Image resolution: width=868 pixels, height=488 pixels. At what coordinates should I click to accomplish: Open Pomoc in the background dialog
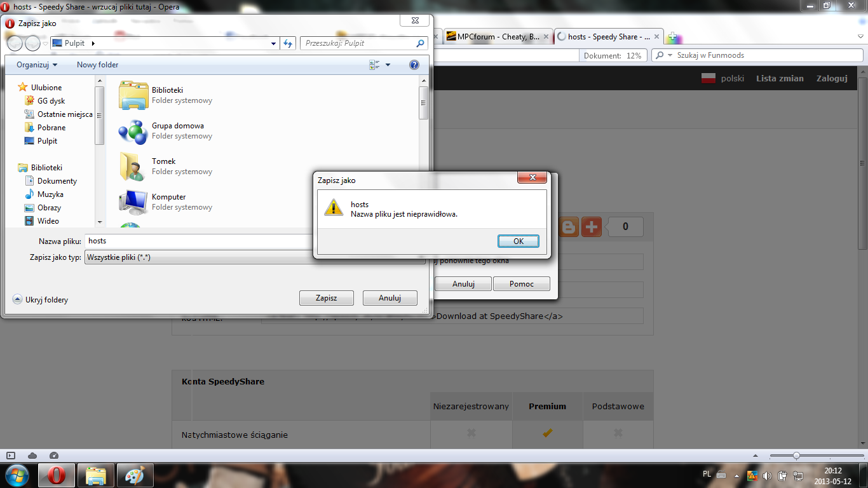[521, 284]
